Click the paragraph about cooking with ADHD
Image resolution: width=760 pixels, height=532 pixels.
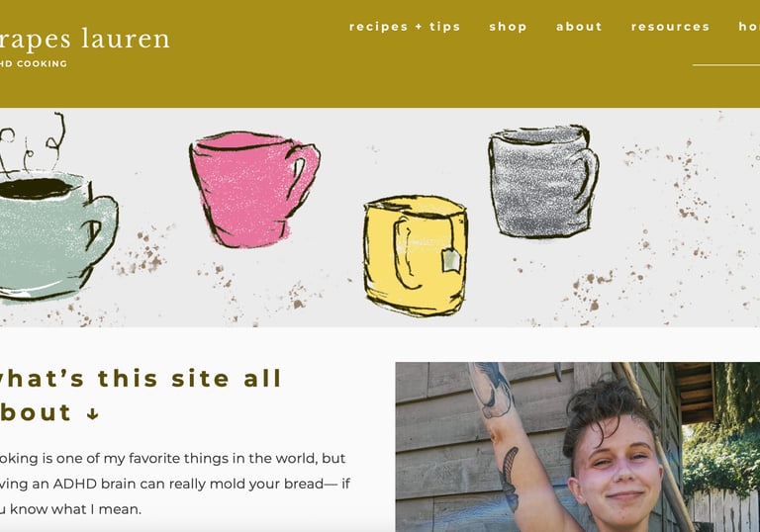click(174, 484)
